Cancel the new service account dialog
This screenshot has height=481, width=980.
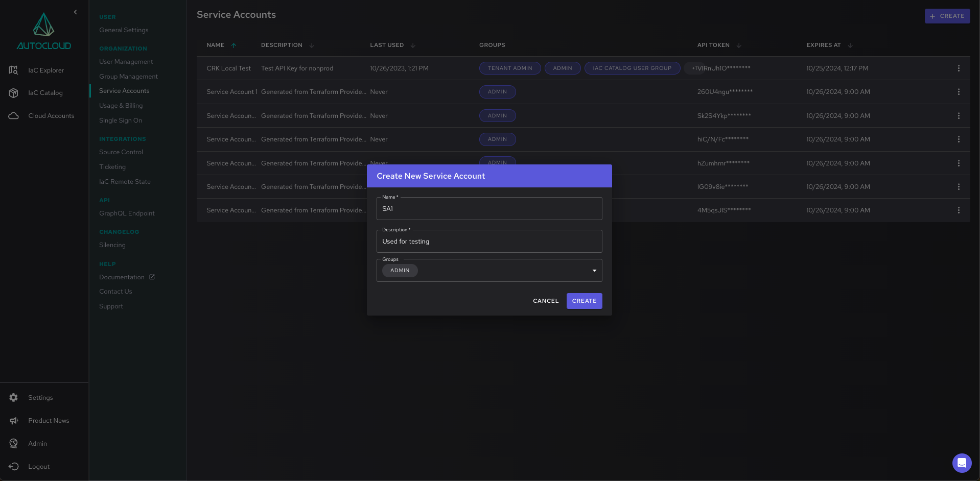[x=545, y=301]
